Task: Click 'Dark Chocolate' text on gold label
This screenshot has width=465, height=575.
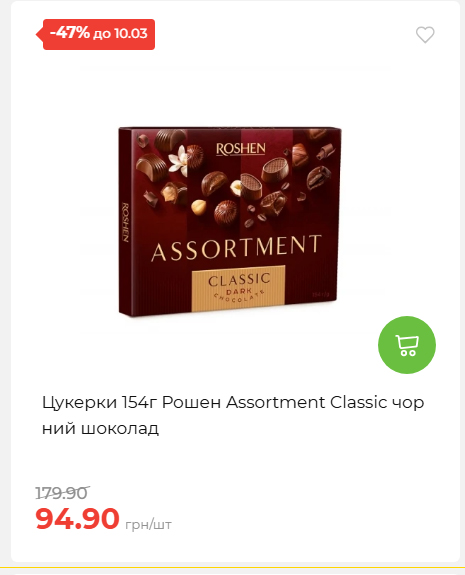Action: [x=239, y=296]
